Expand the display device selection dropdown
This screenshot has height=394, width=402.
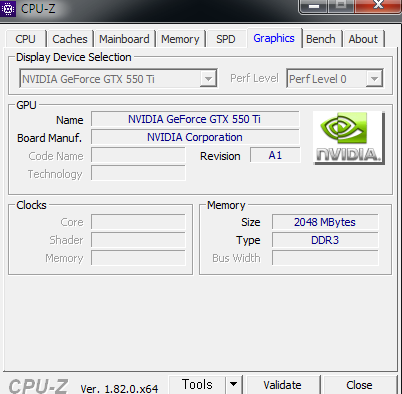pos(208,79)
